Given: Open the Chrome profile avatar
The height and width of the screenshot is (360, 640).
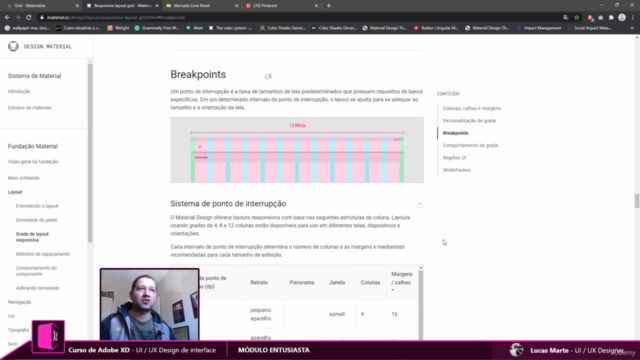Looking at the screenshot, I should (622, 18).
